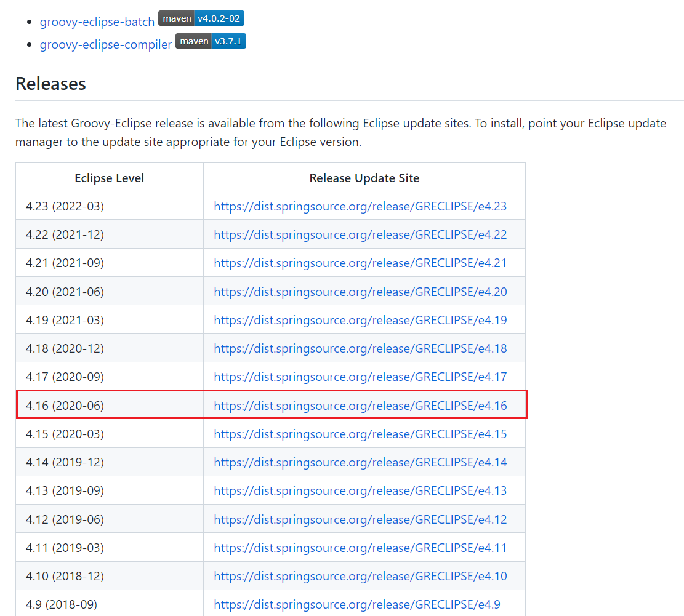Open the GRECLIPSE e4.16 update site link
Image resolution: width=684 pixels, height=616 pixels.
360,406
